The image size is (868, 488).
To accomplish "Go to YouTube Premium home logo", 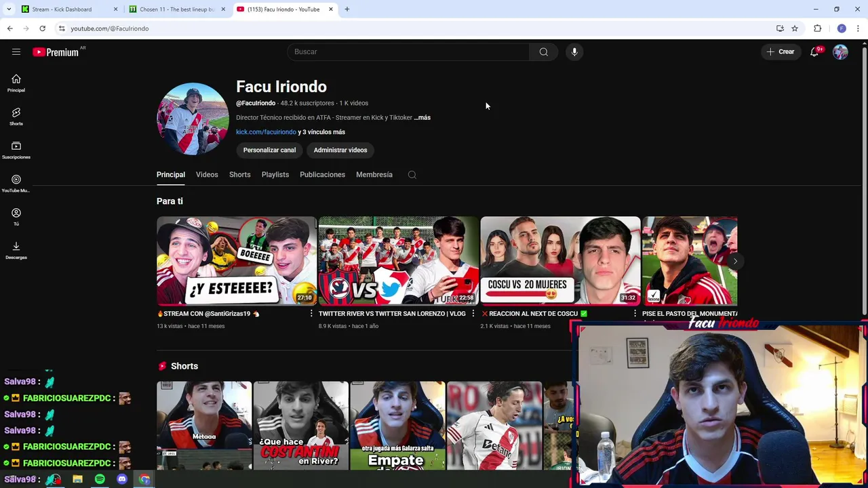I will point(56,52).
